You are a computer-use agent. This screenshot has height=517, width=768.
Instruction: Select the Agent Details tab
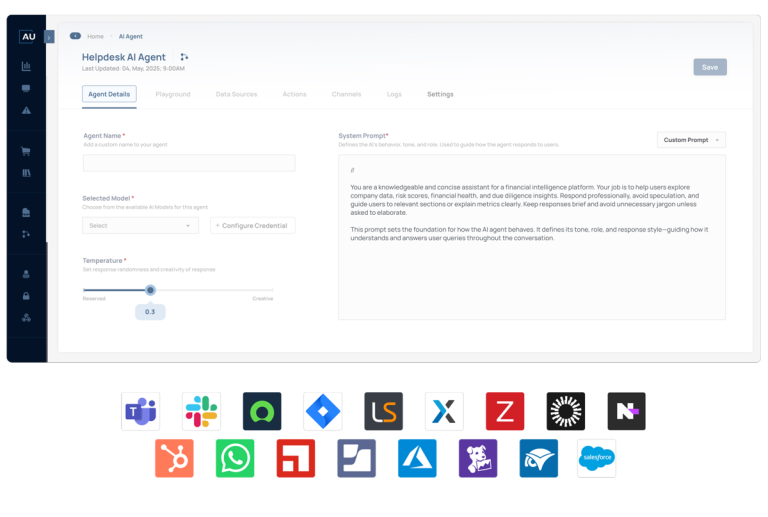109,94
